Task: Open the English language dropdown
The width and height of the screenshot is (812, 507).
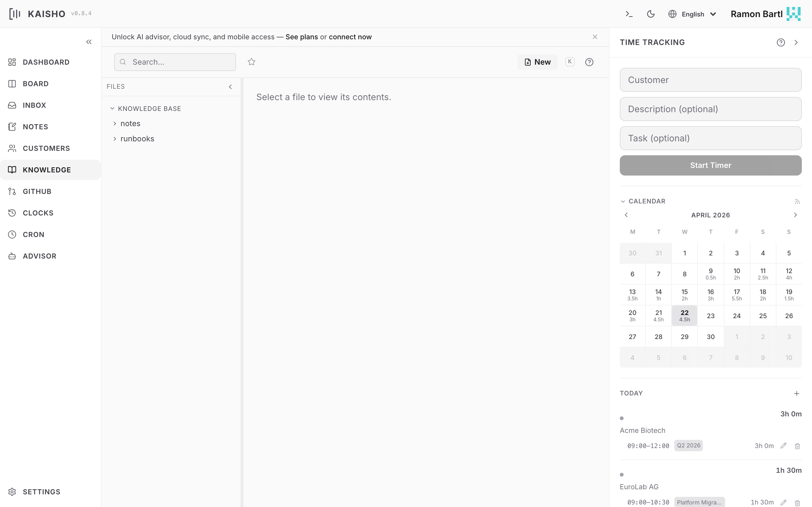Action: pyautogui.click(x=692, y=14)
